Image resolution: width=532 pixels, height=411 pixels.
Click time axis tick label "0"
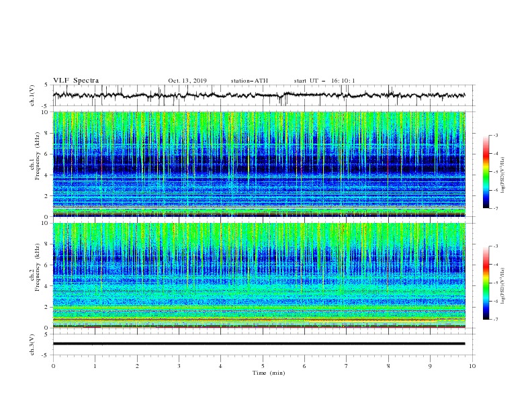(53, 366)
